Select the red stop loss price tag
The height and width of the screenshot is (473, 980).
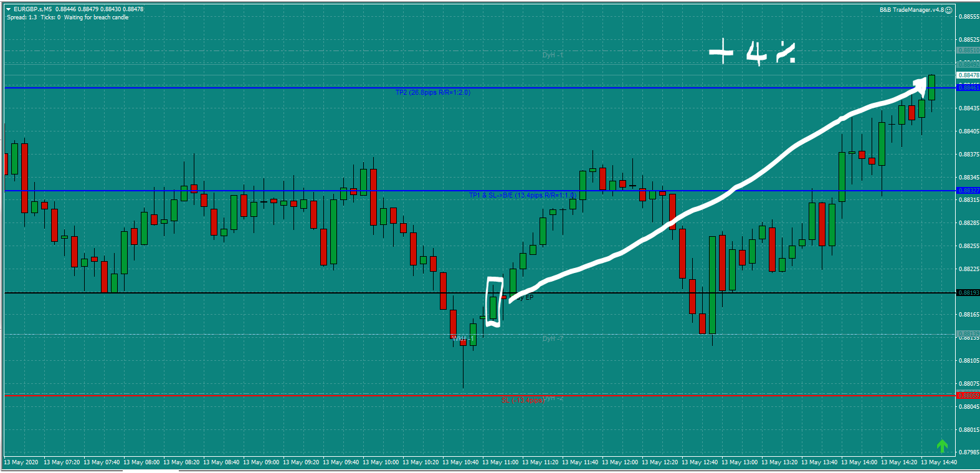[x=968, y=396]
